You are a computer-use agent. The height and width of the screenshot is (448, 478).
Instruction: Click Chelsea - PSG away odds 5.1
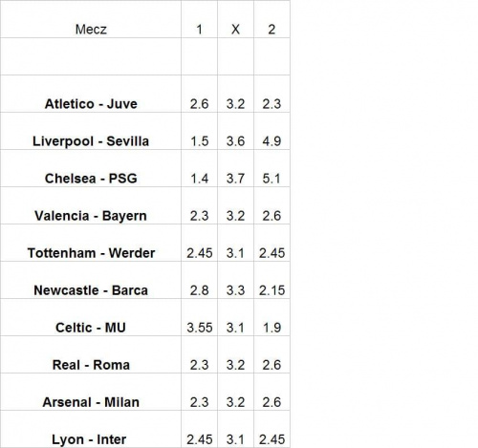pos(272,168)
